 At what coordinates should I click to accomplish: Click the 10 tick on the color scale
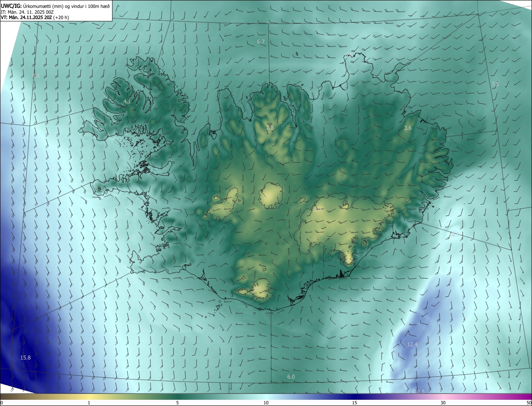tap(266, 403)
